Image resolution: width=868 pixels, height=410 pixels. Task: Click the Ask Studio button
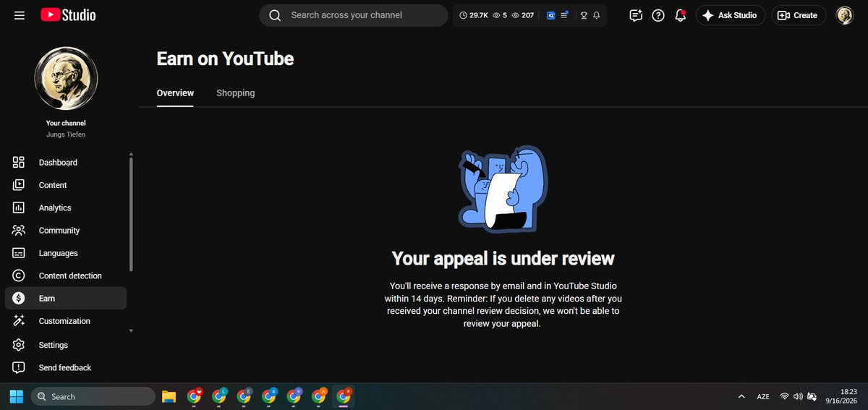[x=731, y=15]
